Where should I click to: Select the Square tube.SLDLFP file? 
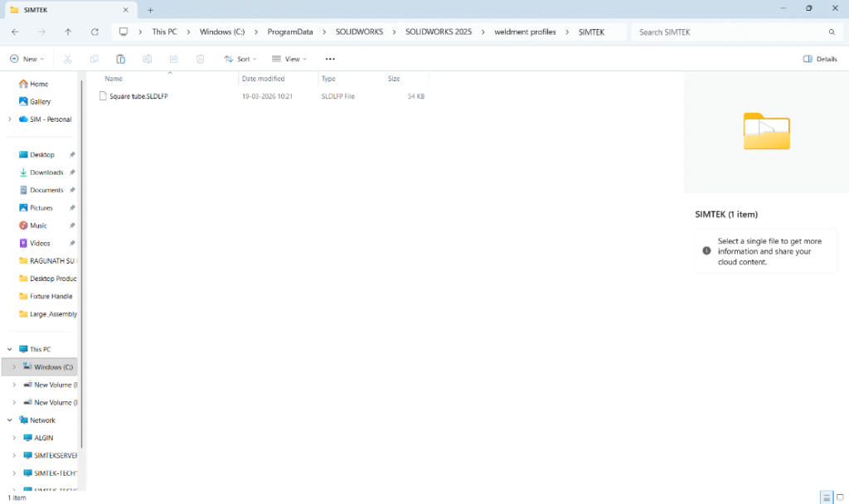click(x=138, y=96)
